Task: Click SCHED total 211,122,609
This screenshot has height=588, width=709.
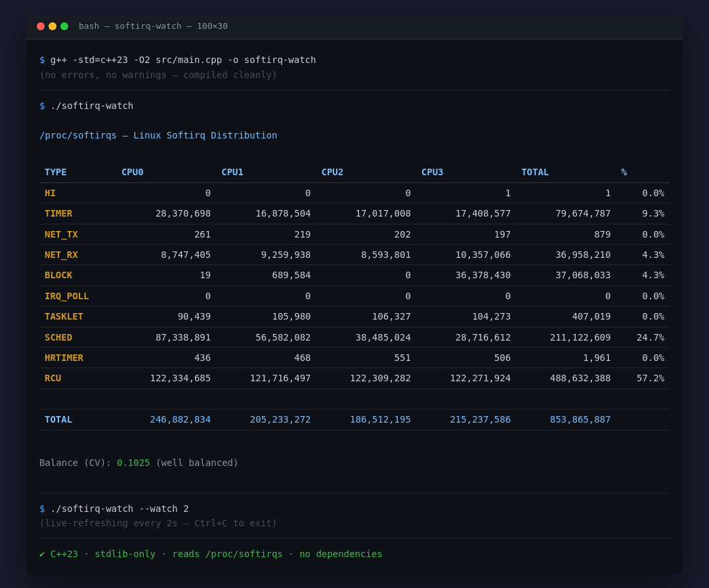Action: click(580, 337)
